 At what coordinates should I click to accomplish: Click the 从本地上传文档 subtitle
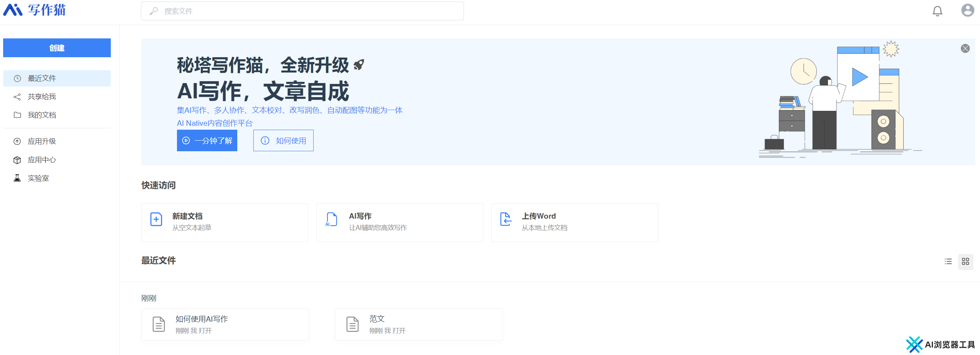point(545,228)
